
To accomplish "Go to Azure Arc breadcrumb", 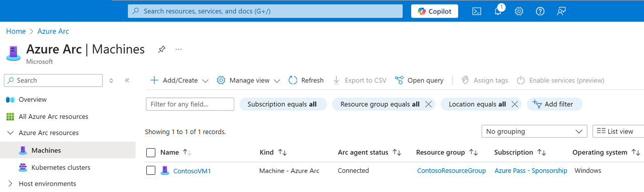I will coord(53,31).
